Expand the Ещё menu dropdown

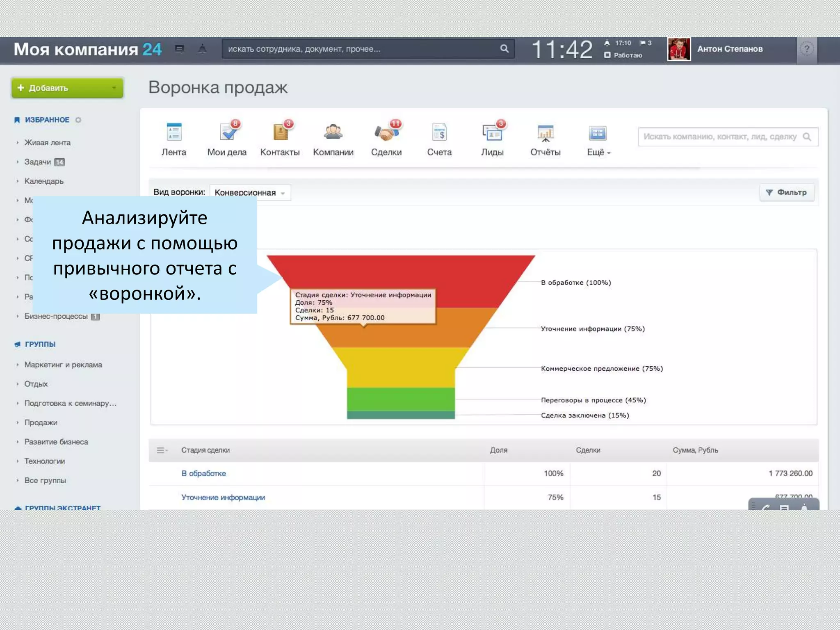(598, 152)
